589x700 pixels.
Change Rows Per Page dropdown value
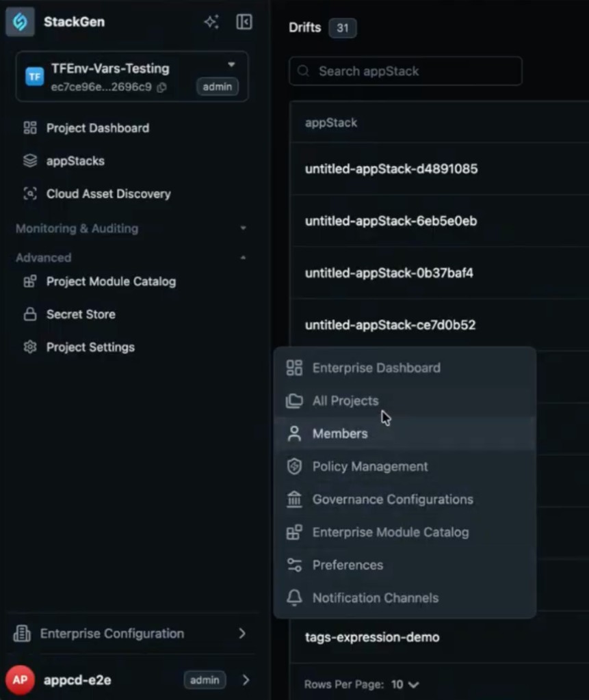406,684
